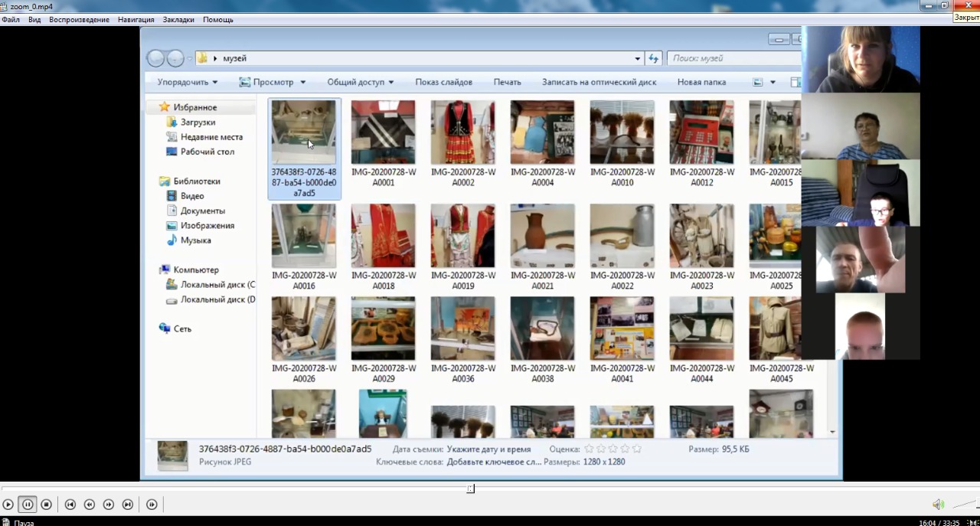Screen dimensions: 980x526
Task: Click the video seek bar thumb
Action: (x=470, y=488)
